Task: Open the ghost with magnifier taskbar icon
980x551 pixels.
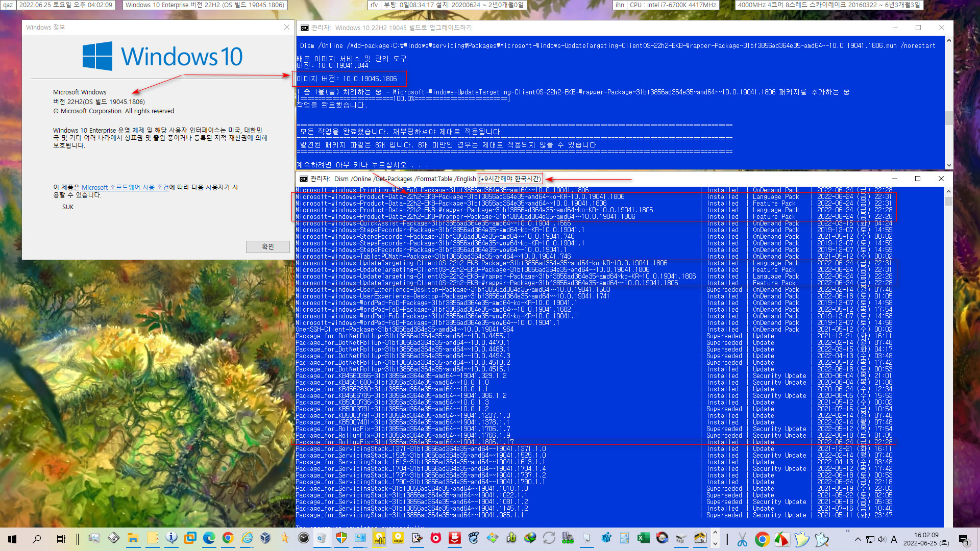Action: 822,539
